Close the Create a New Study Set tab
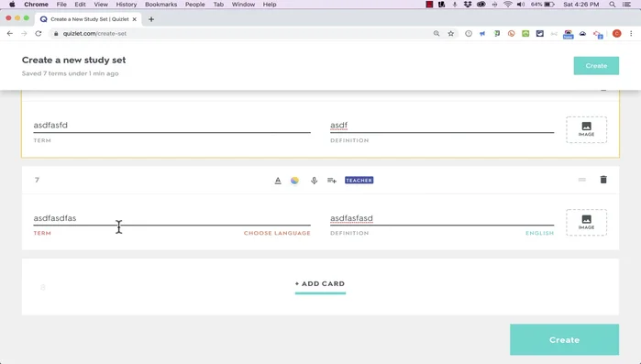The width and height of the screenshot is (641, 364). point(135,19)
